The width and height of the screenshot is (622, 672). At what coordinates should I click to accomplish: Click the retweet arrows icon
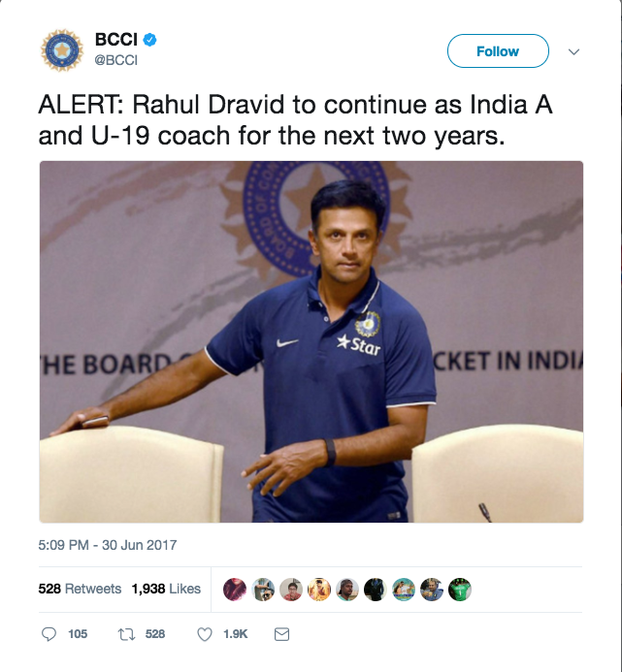[126, 634]
